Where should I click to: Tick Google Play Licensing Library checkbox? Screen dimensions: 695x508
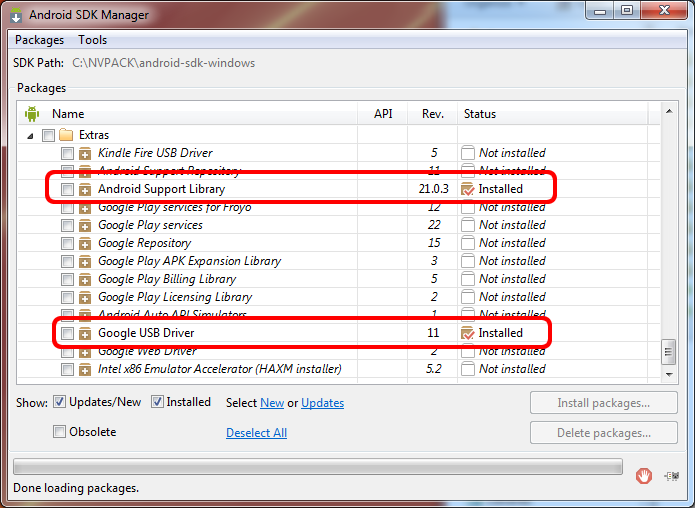[67, 297]
